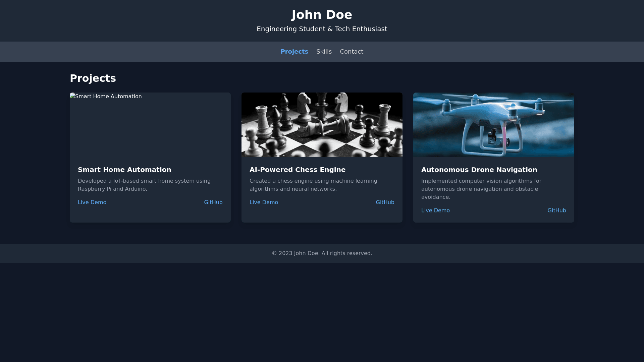Click the John Doe header title

[322, 15]
